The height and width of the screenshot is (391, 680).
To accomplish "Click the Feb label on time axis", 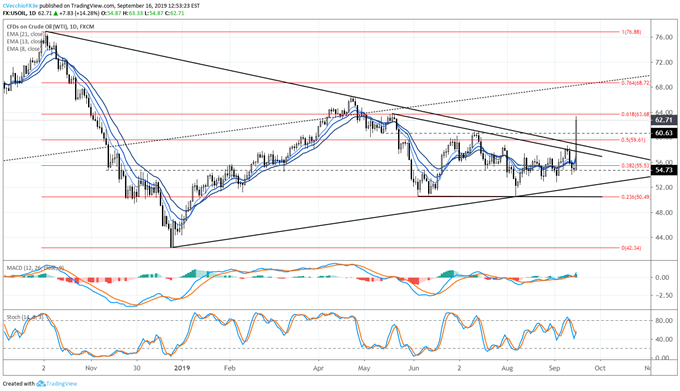I will coord(229,368).
